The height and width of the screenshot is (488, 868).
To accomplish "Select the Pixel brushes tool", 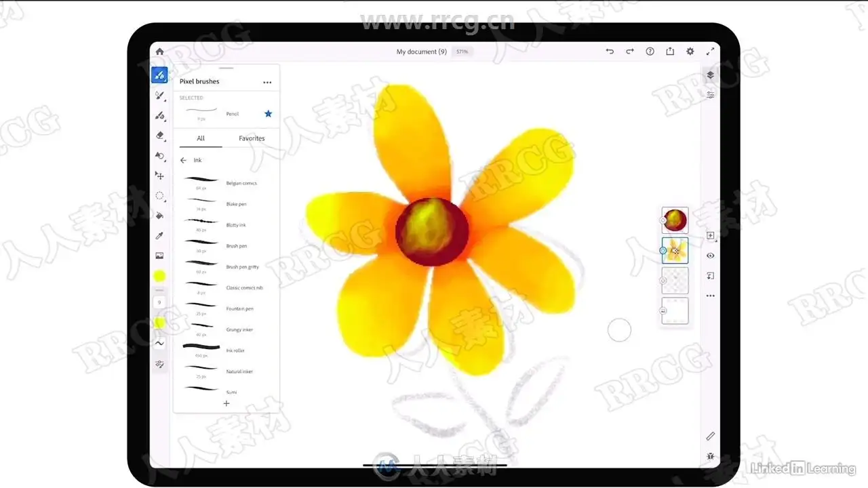I will (159, 75).
